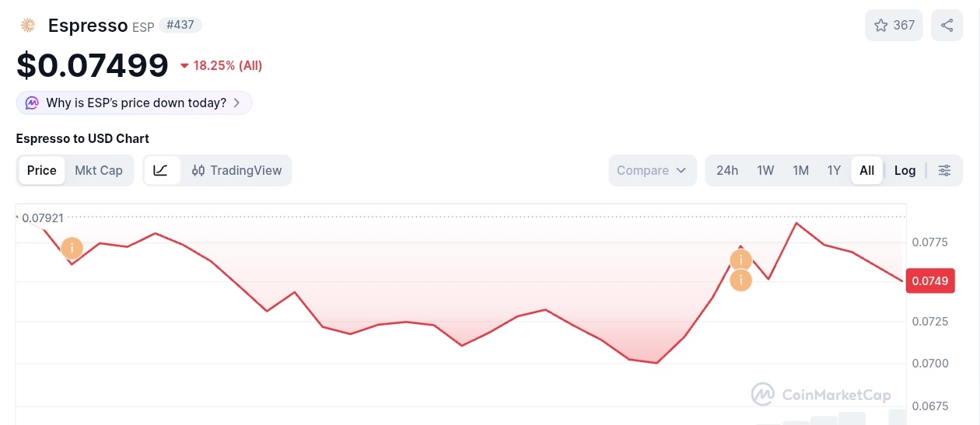The image size is (980, 425).
Task: Select the Price view toggle
Action: coord(42,171)
